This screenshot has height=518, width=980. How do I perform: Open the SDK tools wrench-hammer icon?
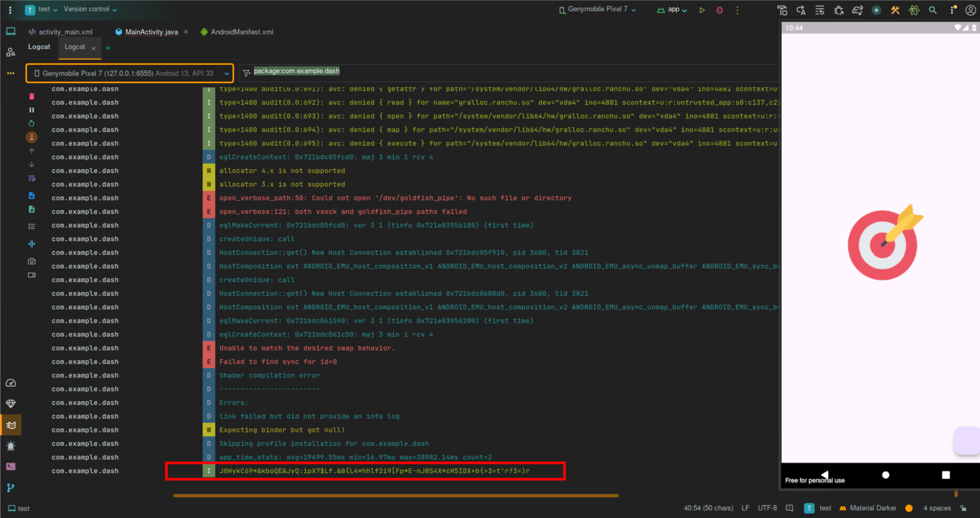[x=895, y=10]
